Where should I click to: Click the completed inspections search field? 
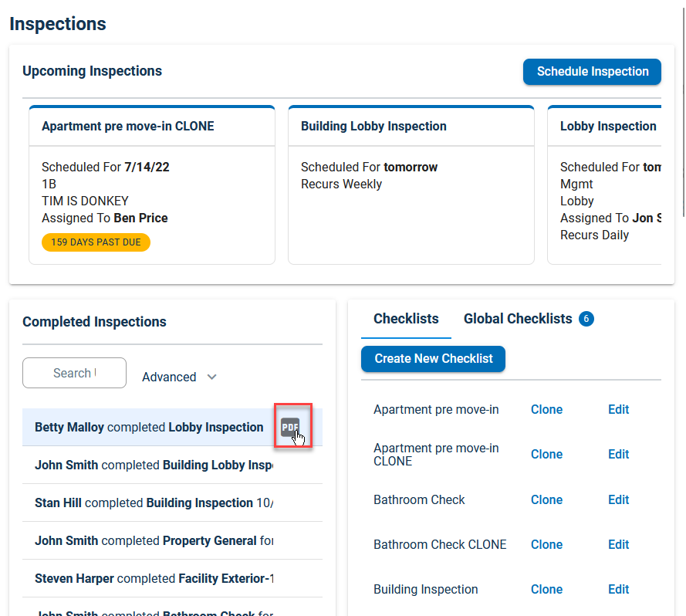pos(74,373)
